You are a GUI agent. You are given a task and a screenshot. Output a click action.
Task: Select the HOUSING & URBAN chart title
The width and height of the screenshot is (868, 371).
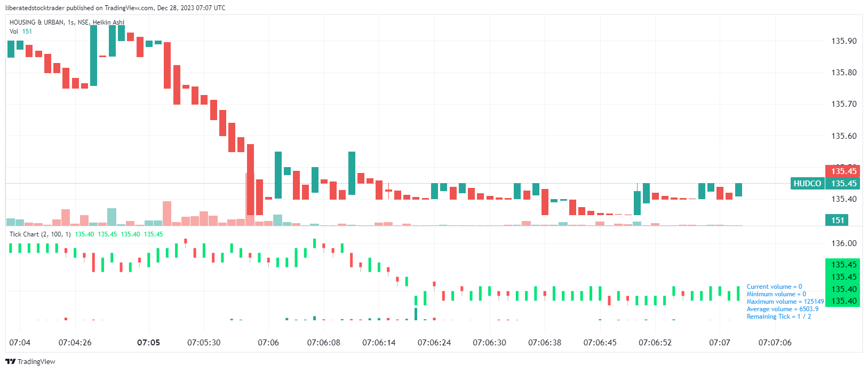tap(67, 22)
